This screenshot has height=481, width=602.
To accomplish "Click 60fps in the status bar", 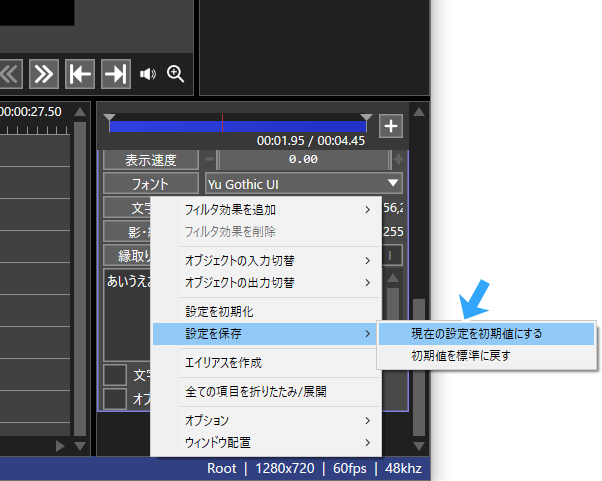I will (x=349, y=469).
